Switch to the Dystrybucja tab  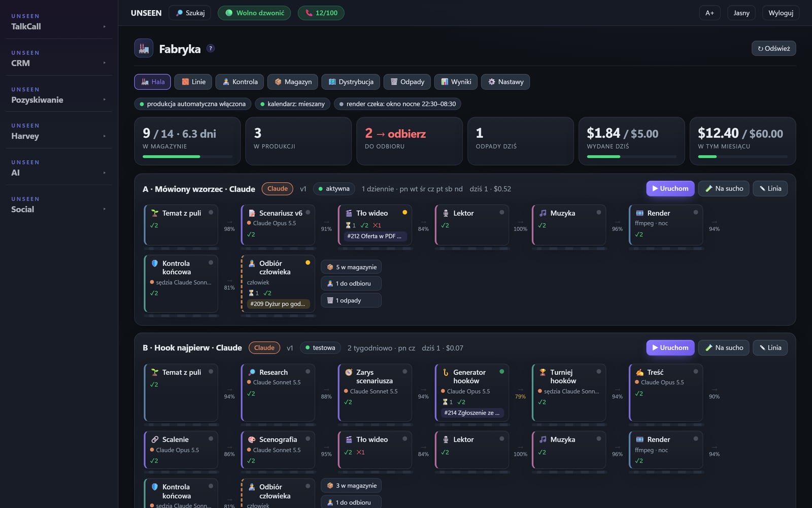(351, 82)
